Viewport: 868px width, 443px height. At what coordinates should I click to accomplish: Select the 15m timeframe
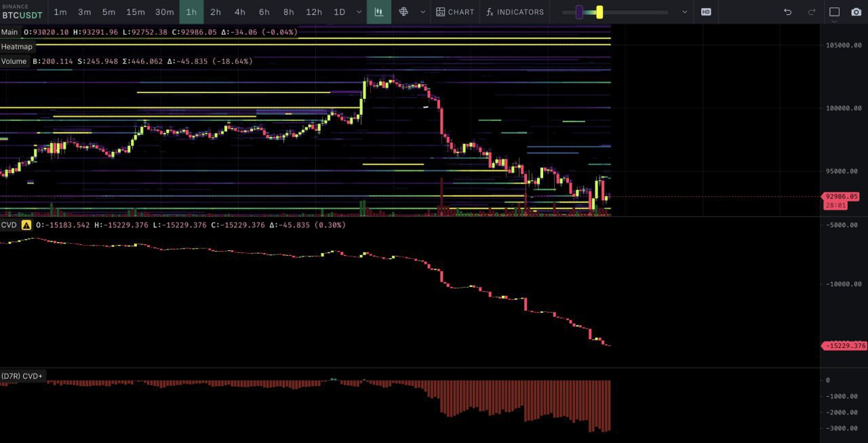click(x=135, y=12)
